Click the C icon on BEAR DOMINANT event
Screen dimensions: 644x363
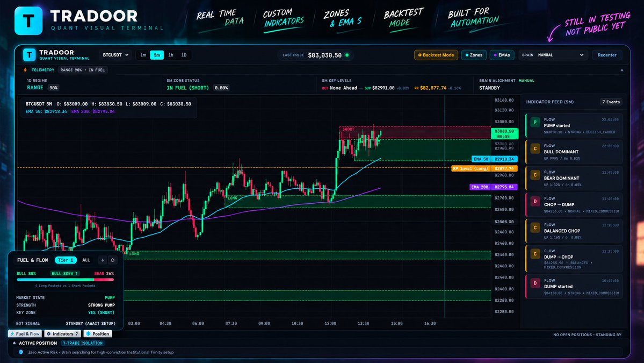click(x=535, y=175)
